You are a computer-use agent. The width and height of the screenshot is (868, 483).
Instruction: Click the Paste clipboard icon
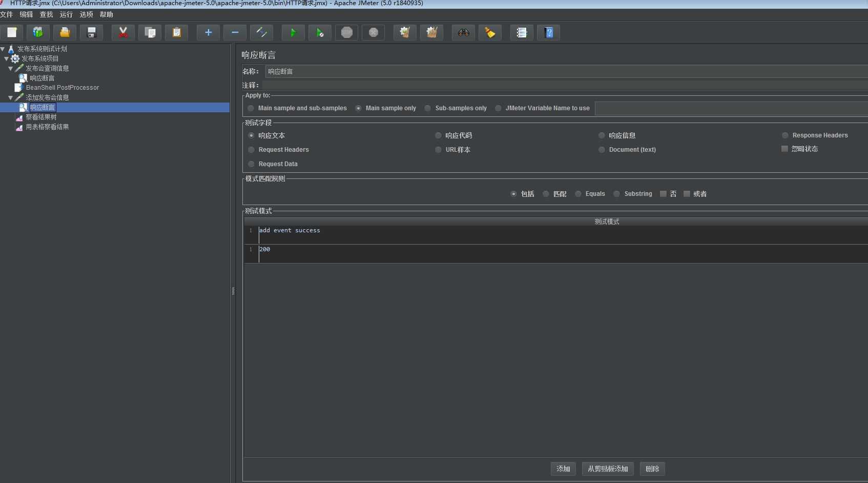(177, 32)
